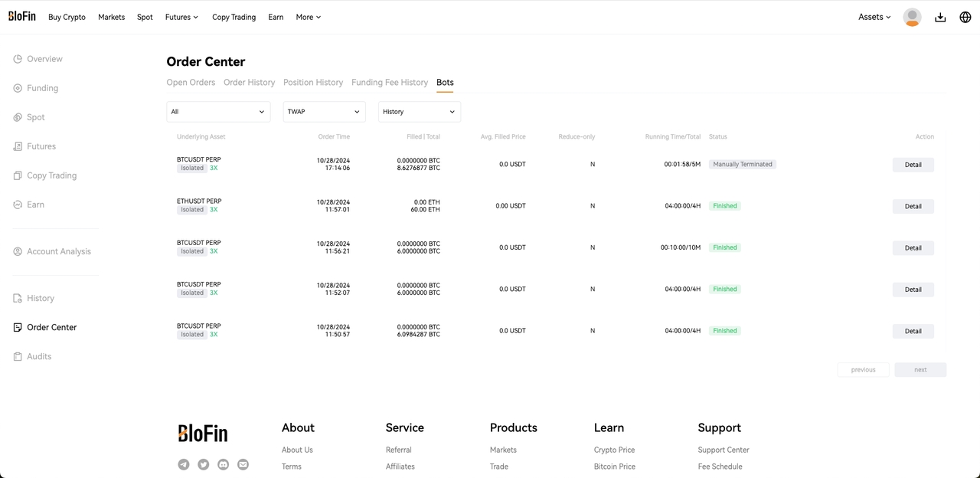The width and height of the screenshot is (980, 478).
Task: Open the Twitter social icon in footer
Action: [204, 464]
